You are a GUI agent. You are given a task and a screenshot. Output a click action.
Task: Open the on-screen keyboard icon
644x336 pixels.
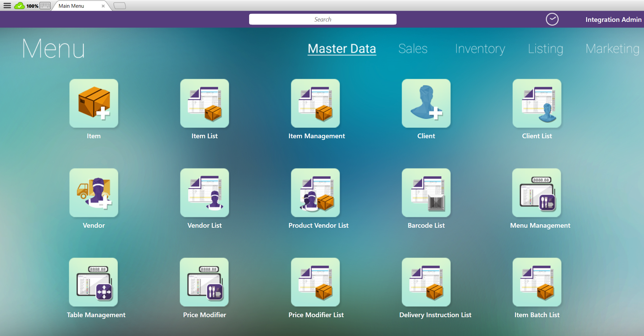point(45,6)
